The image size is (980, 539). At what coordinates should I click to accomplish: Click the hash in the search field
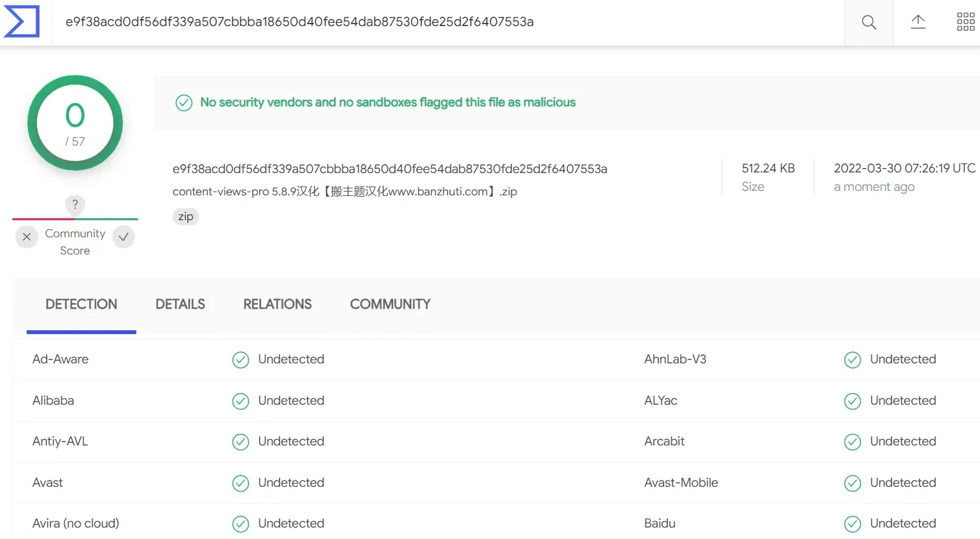point(299,22)
